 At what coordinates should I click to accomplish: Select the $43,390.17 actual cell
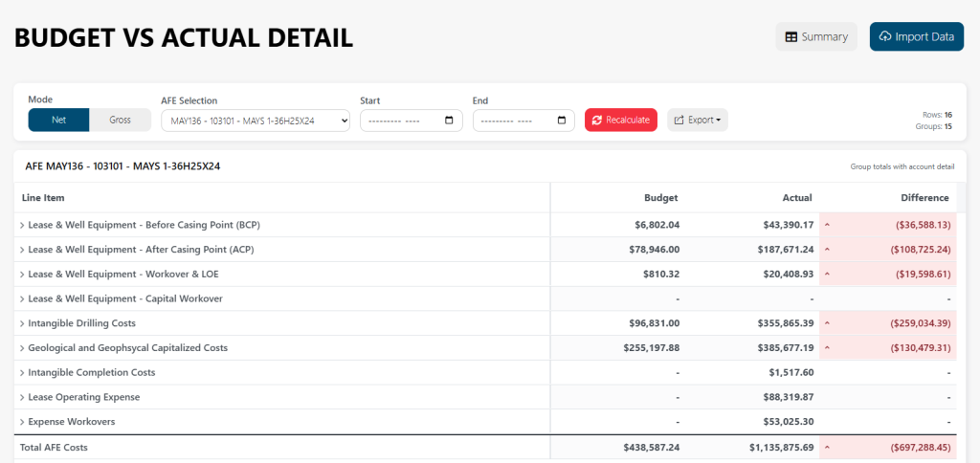pos(752,225)
